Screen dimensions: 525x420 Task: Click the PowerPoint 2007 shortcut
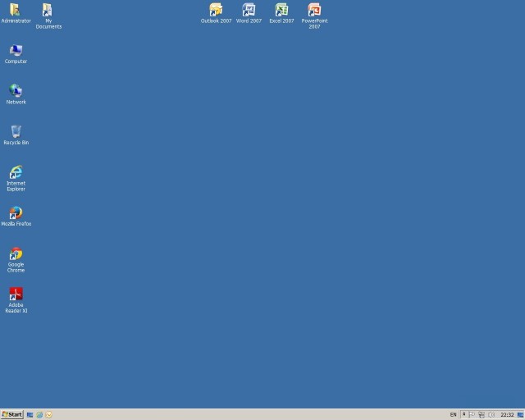coord(314,16)
